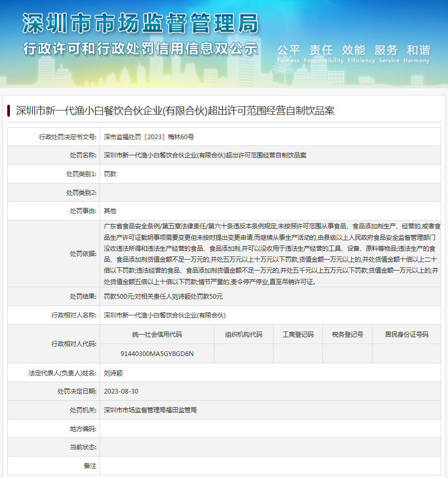Click the 公平 Fairness slogan text
This screenshot has width=448, height=478.
coord(288,54)
